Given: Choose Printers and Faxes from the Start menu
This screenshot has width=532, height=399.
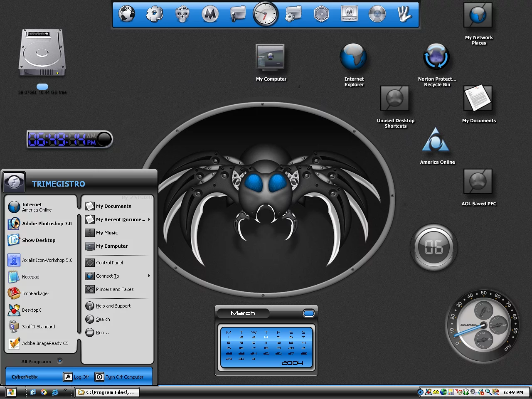Looking at the screenshot, I should click(x=114, y=289).
